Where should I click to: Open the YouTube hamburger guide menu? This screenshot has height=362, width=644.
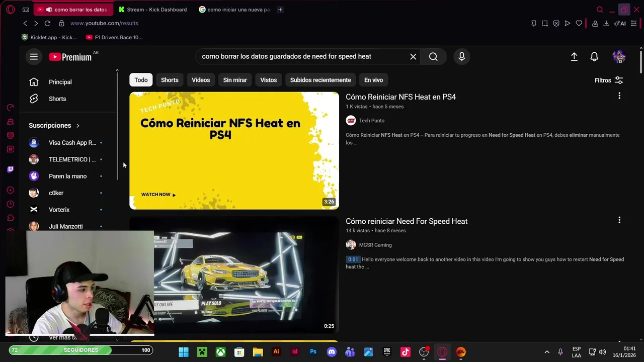(34, 57)
